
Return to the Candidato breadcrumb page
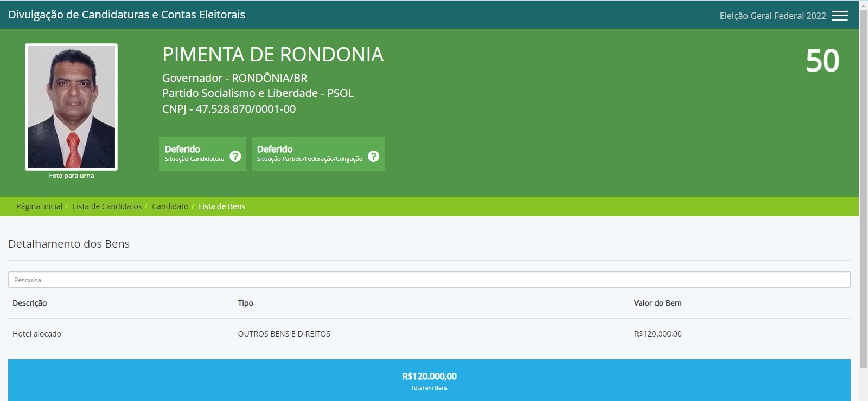[x=170, y=206]
